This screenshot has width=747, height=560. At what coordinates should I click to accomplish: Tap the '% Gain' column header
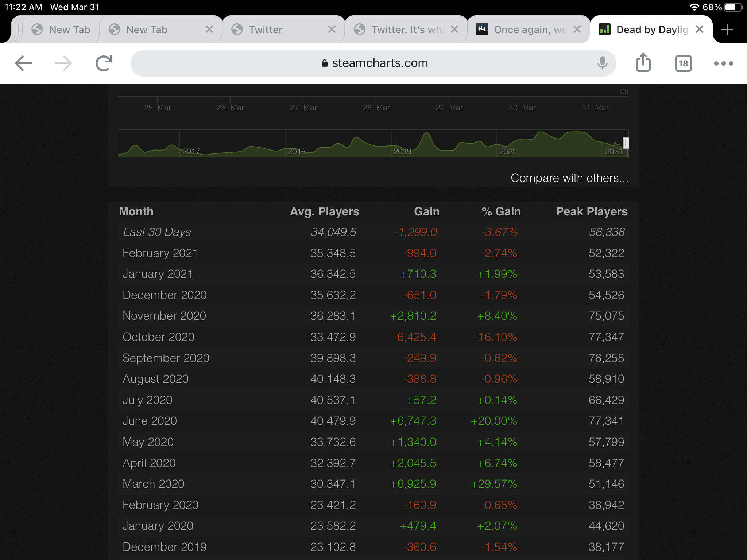pos(501,211)
